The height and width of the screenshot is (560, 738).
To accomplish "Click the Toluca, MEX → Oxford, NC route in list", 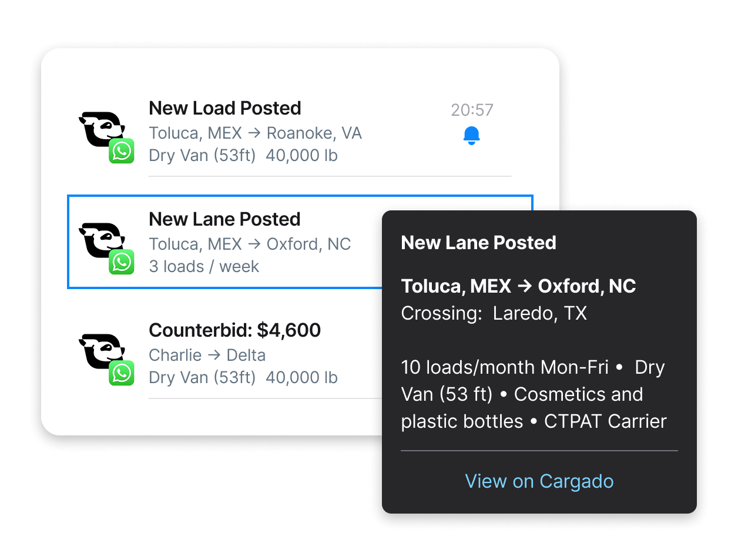I will point(250,244).
